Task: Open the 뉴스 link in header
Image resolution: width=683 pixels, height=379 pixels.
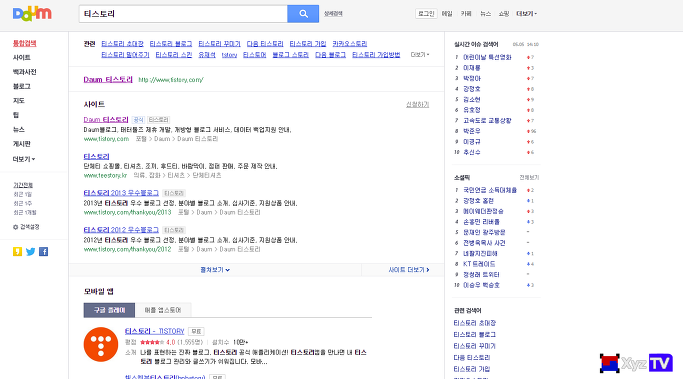Action: [x=485, y=14]
